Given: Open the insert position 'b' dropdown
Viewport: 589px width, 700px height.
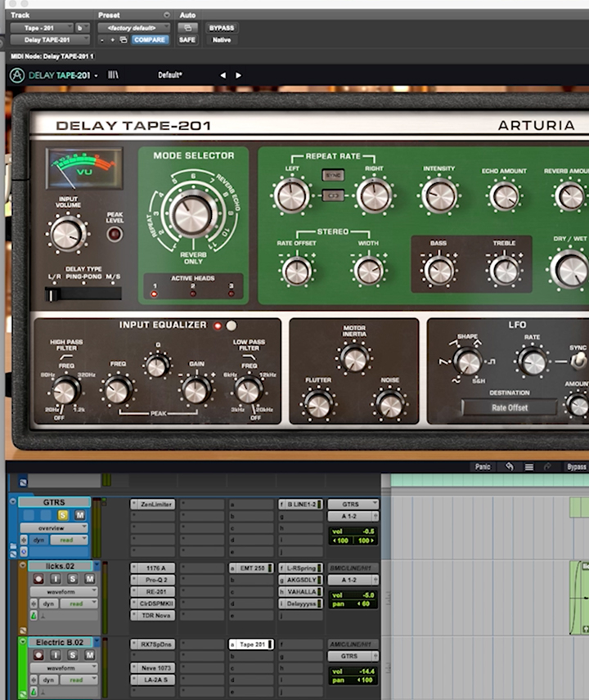Looking at the screenshot, I should click(x=82, y=28).
